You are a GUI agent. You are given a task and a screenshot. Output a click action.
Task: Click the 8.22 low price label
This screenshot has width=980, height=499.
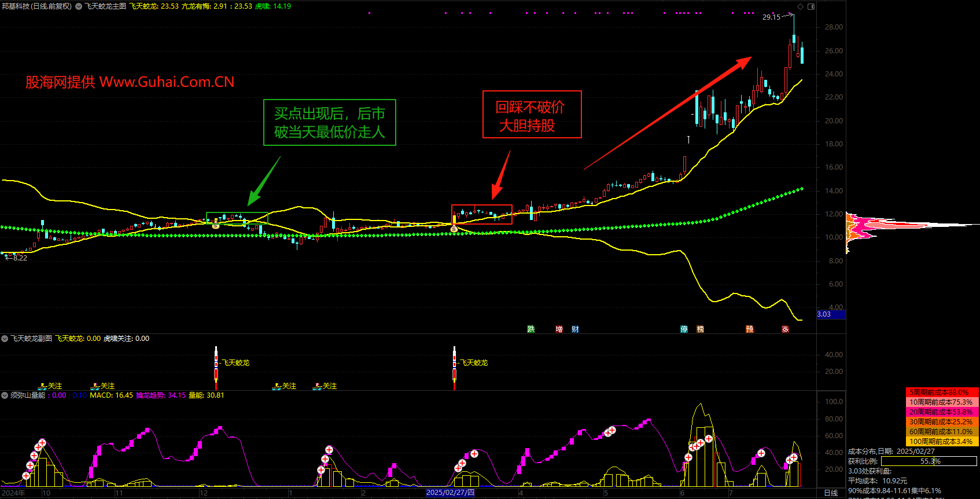pyautogui.click(x=20, y=258)
